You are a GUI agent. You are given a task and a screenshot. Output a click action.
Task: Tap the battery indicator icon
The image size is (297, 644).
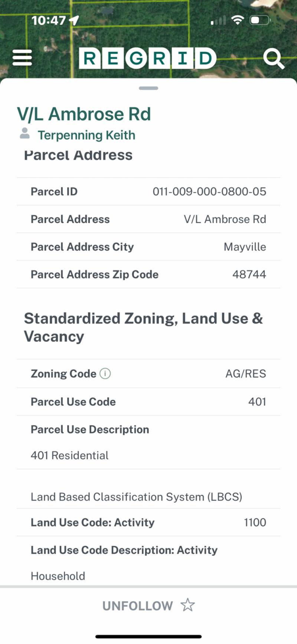click(x=260, y=20)
